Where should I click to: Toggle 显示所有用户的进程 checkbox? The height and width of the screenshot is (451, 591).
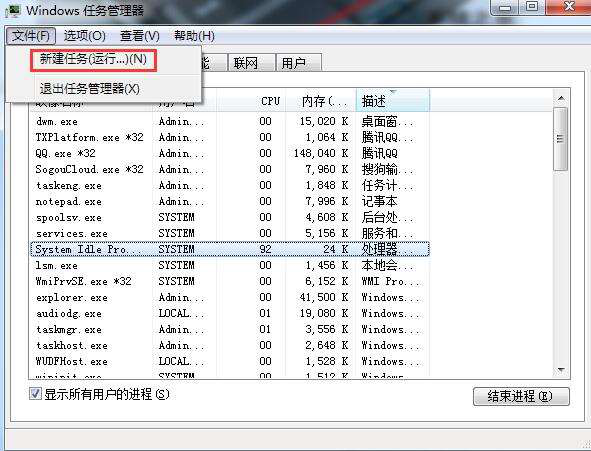tap(35, 394)
